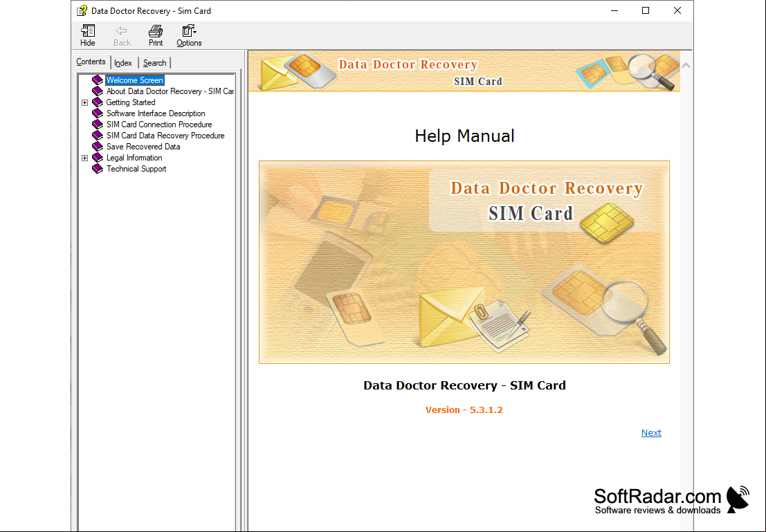
Task: Click the Help Manual heading
Action: point(464,136)
